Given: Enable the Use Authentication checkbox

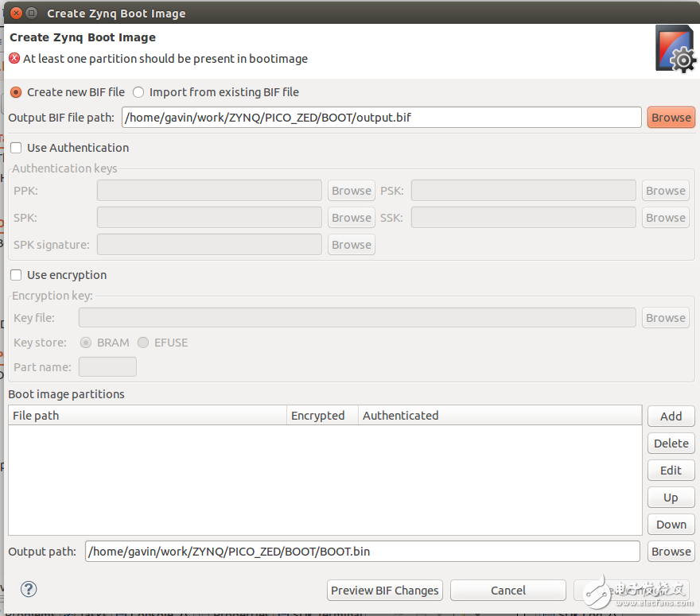Looking at the screenshot, I should click(x=16, y=148).
